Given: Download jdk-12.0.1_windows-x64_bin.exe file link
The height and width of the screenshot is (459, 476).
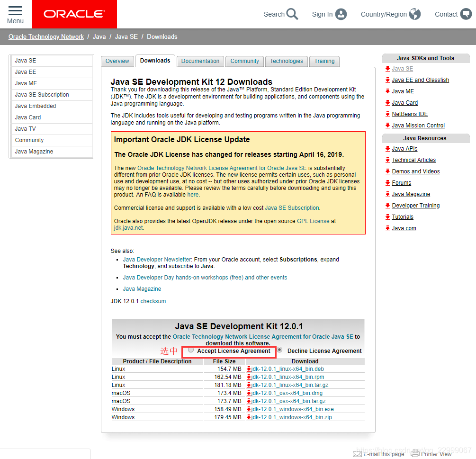Looking at the screenshot, I should coord(292,409).
